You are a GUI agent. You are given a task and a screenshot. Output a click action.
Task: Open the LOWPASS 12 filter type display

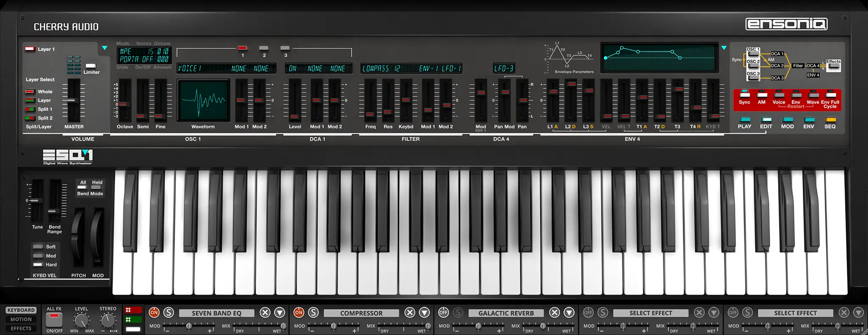[x=381, y=68]
